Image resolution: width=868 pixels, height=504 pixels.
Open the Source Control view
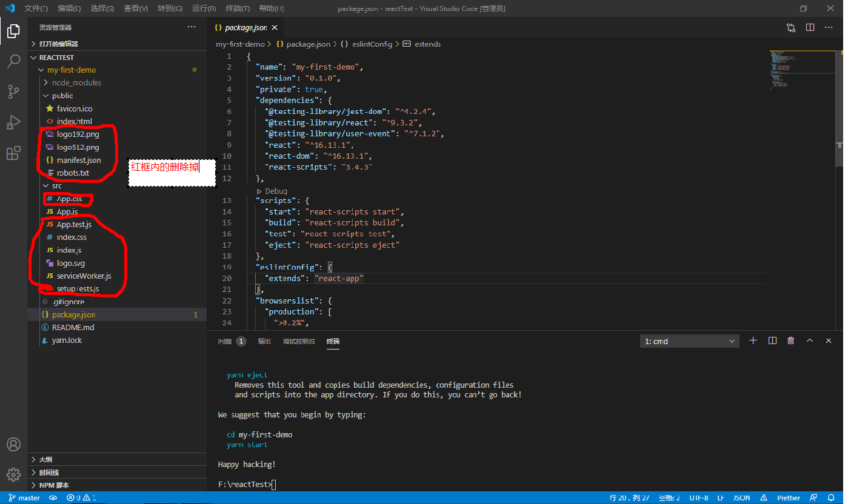point(13,92)
